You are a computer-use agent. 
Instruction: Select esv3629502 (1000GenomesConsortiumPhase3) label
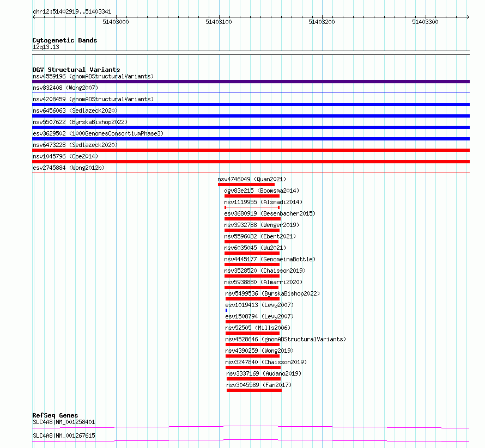98,133
